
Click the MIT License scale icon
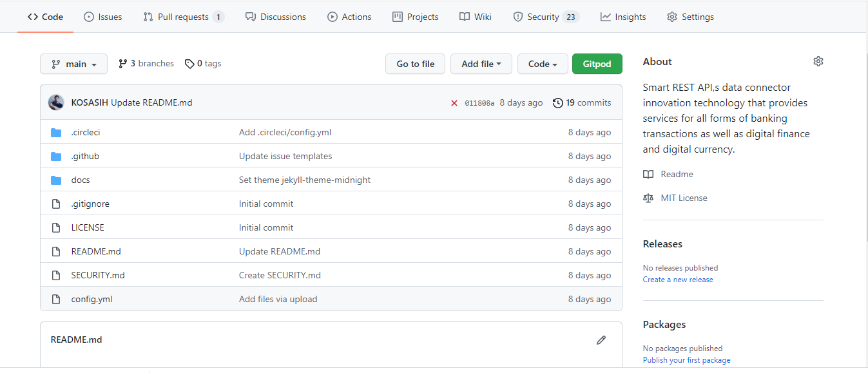point(648,198)
